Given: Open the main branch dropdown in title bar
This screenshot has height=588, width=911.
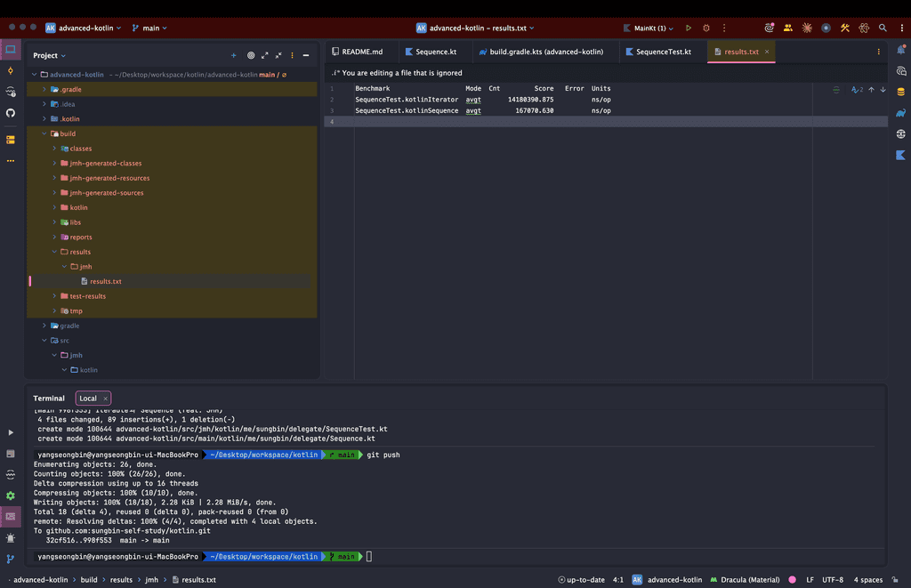Looking at the screenshot, I should tap(149, 28).
